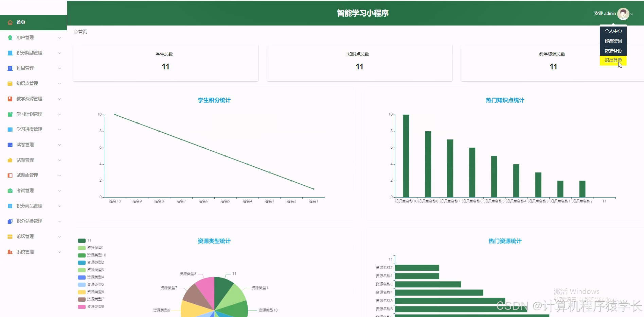644x317 pixels.
Task: Expand the 积分奖励管理 chevron
Action: (x=59, y=53)
